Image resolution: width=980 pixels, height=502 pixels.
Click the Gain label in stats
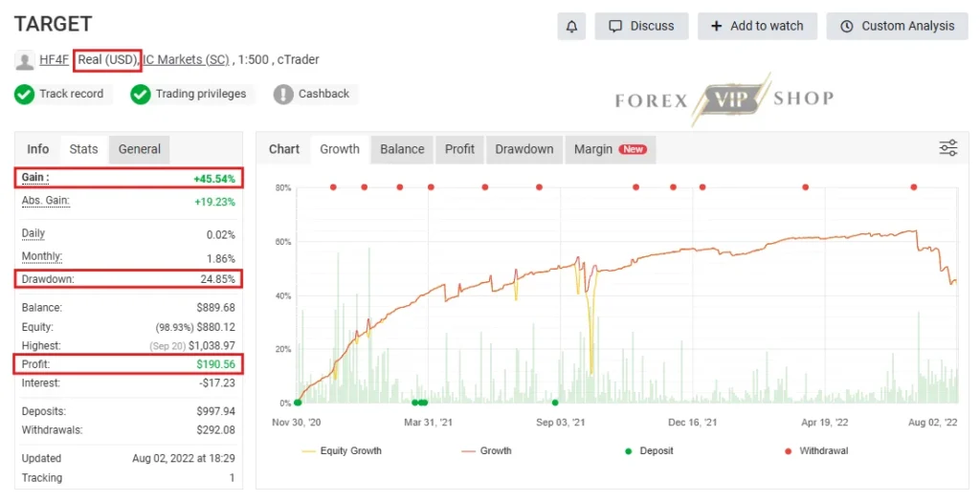(35, 177)
